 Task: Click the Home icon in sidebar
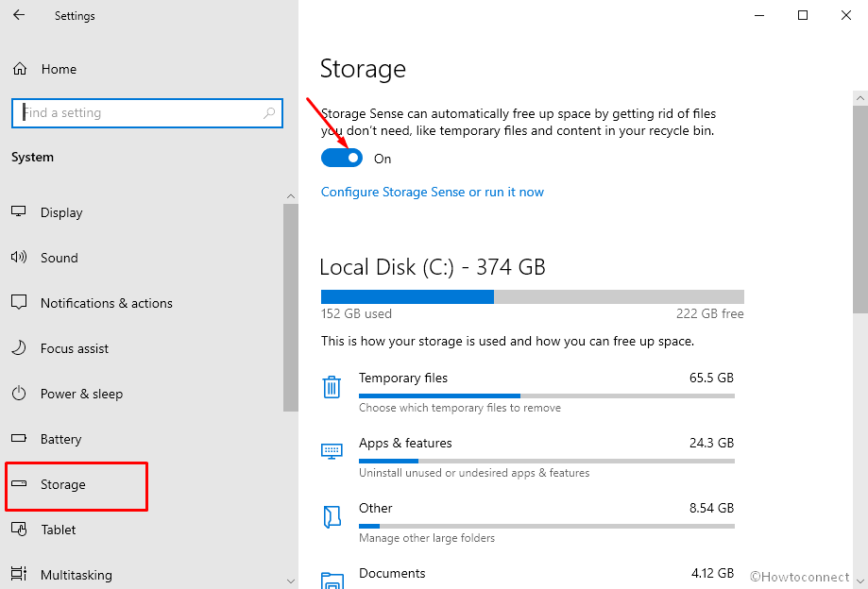[20, 69]
